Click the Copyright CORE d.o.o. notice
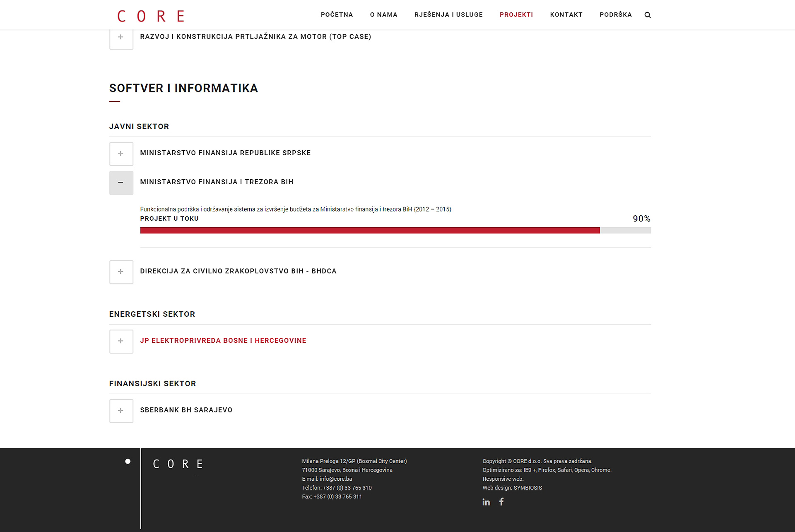This screenshot has height=532, width=795. point(537,461)
